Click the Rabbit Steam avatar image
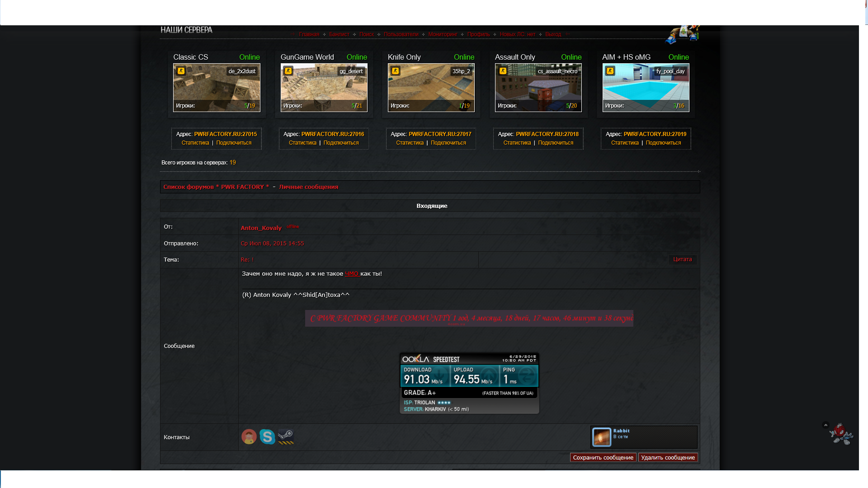Image resolution: width=868 pixels, height=488 pixels. (602, 437)
